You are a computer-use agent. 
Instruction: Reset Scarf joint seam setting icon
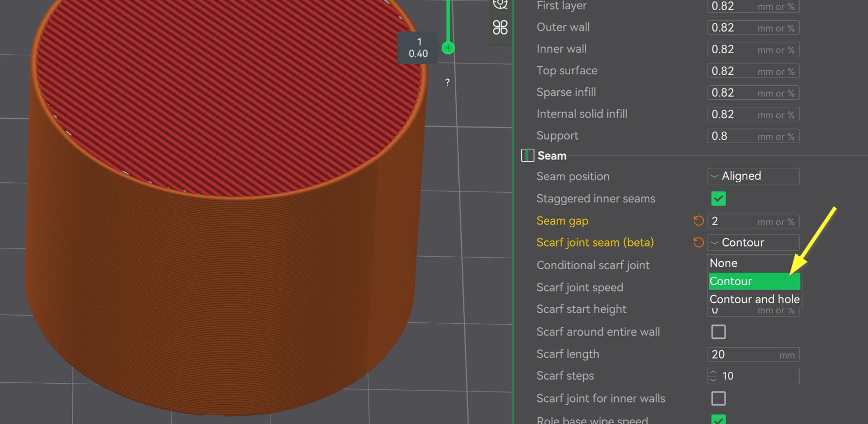698,243
